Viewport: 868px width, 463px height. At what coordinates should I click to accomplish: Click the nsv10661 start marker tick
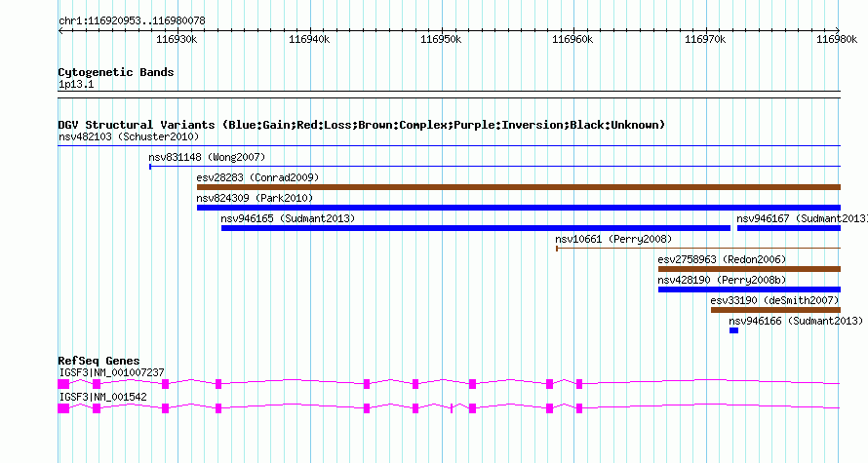[557, 249]
